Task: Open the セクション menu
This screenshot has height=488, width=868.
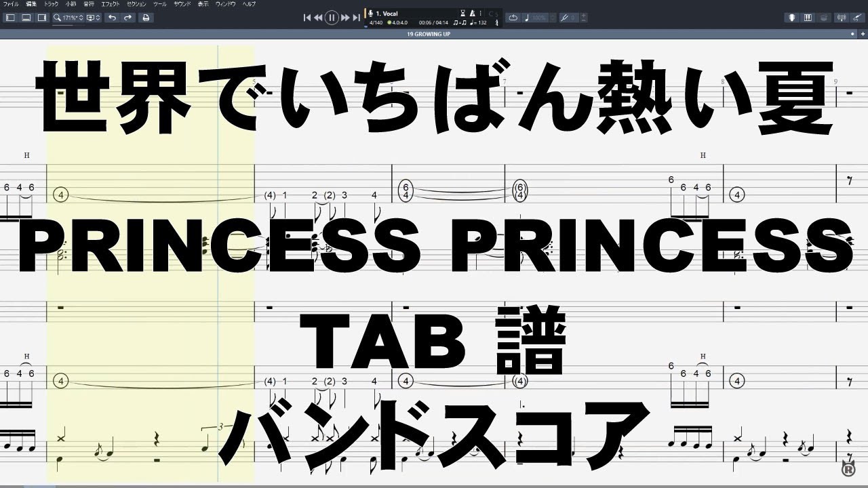Action: click(137, 4)
